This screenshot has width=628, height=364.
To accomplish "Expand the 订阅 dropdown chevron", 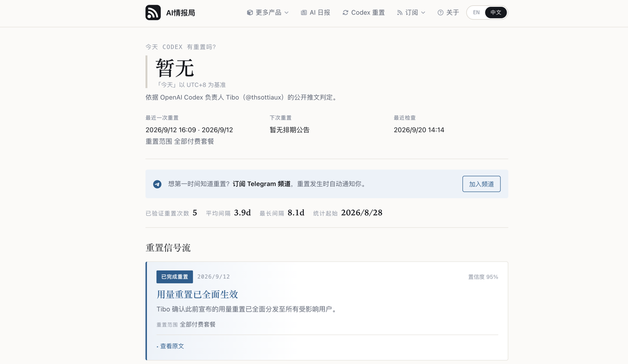I will tap(423, 13).
